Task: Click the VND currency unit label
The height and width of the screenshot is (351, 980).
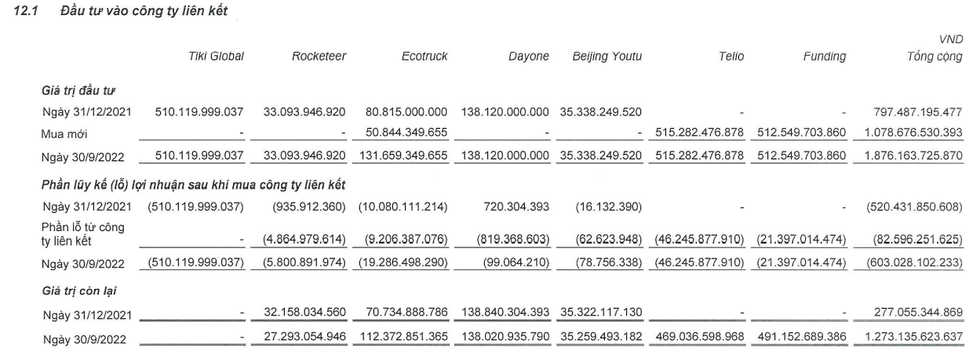Action: pos(954,41)
